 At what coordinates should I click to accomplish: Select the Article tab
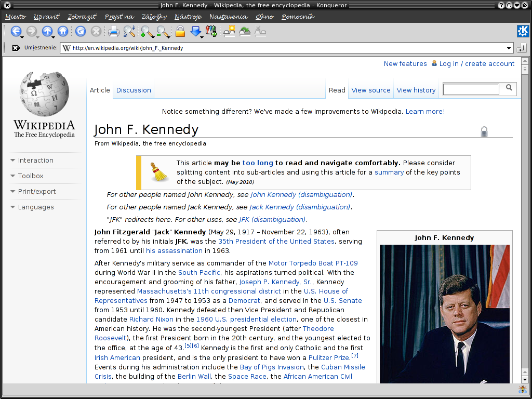pyautogui.click(x=100, y=90)
